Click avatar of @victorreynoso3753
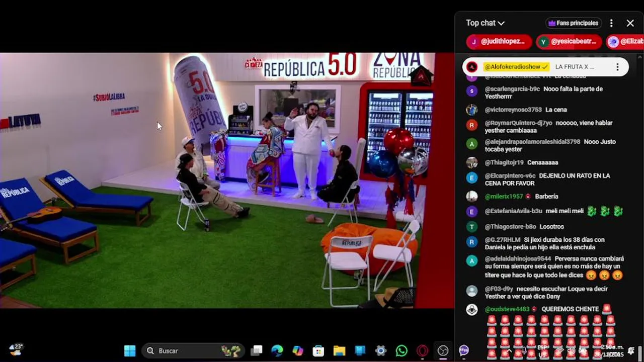Screen dimensions: 644x362 [x=471, y=110]
